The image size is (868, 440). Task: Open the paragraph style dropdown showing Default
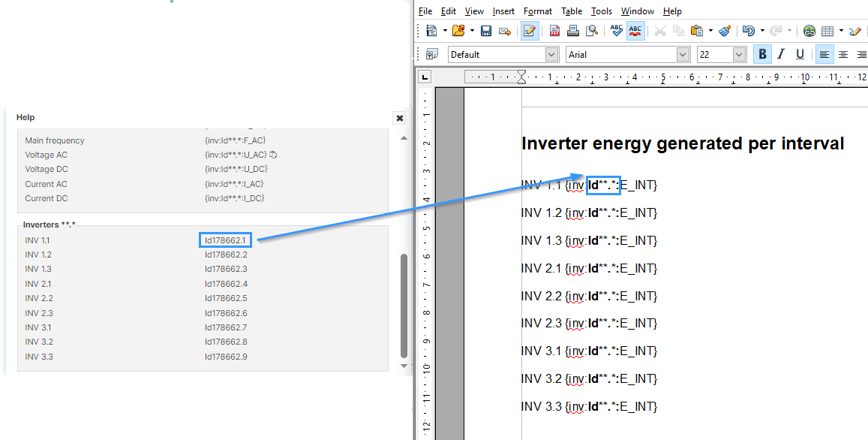[x=552, y=54]
